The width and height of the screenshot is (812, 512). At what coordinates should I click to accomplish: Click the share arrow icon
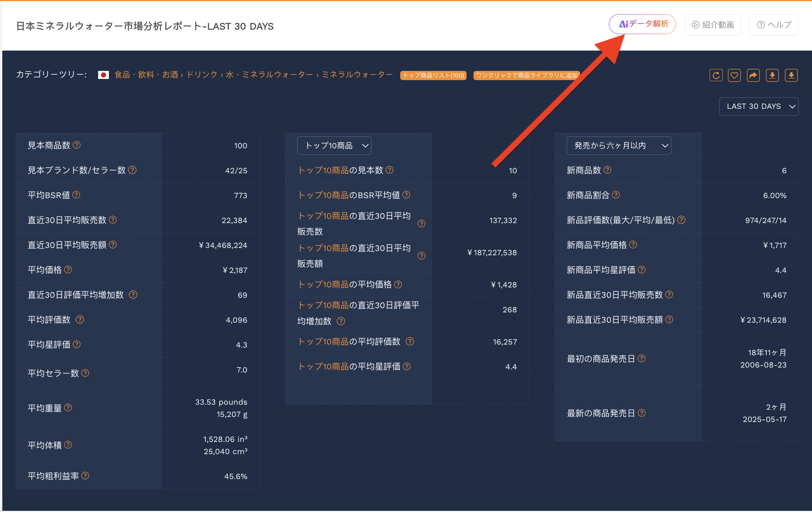point(753,75)
